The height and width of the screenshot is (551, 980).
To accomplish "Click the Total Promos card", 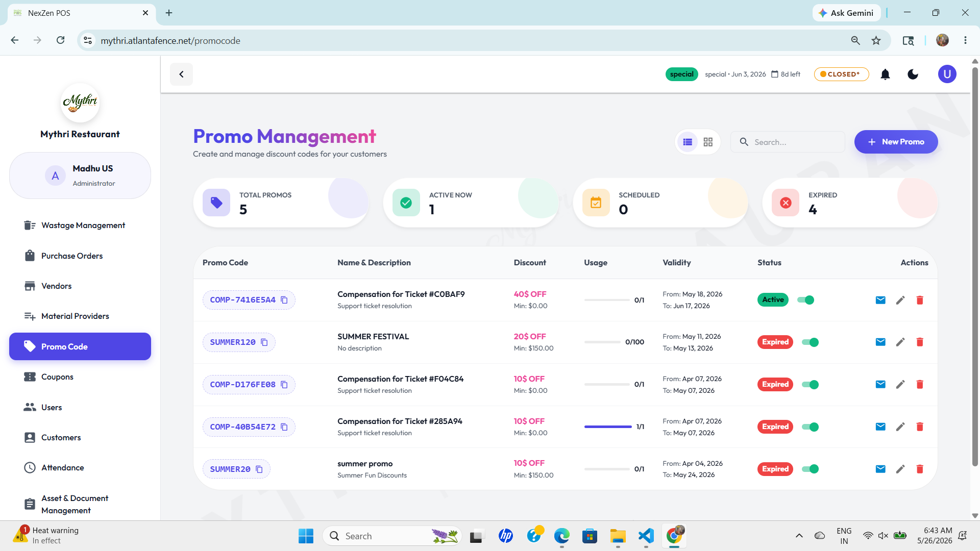I will click(x=281, y=203).
